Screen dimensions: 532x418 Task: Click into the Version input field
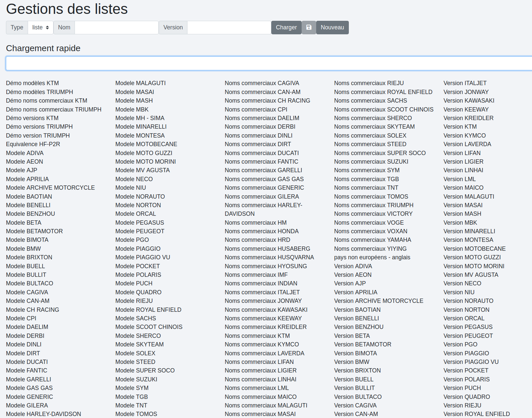point(229,27)
